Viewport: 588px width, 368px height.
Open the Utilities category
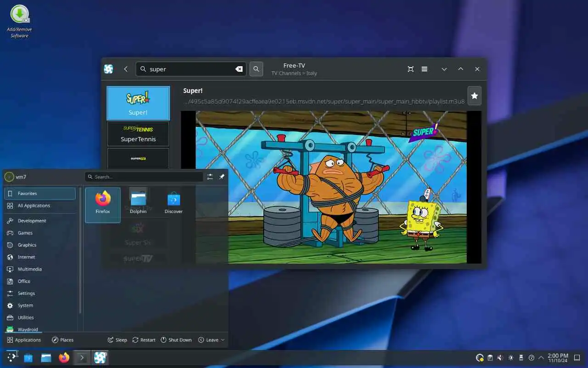(40, 317)
